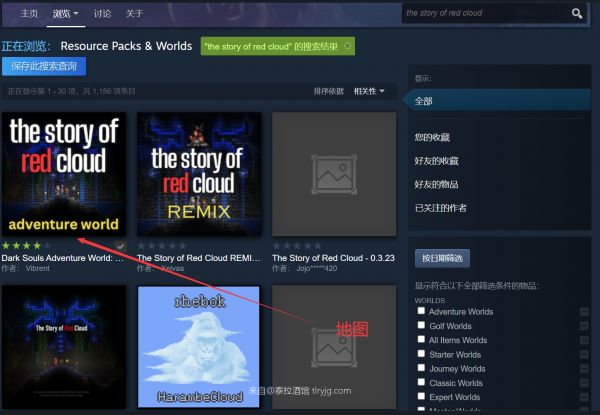The height and width of the screenshot is (415, 600).
Task: Click the search magnifier icon
Action: point(577,14)
